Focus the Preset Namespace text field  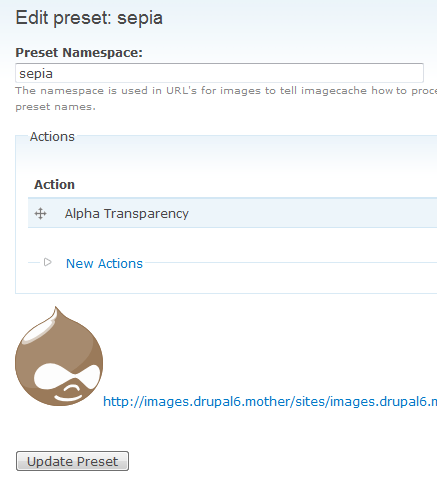coord(219,73)
